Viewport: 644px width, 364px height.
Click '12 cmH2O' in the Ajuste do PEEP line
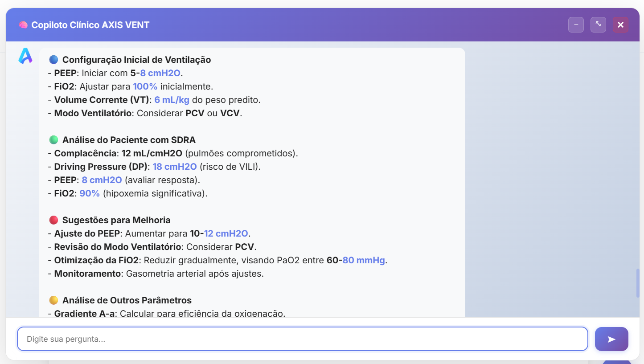coord(226,233)
